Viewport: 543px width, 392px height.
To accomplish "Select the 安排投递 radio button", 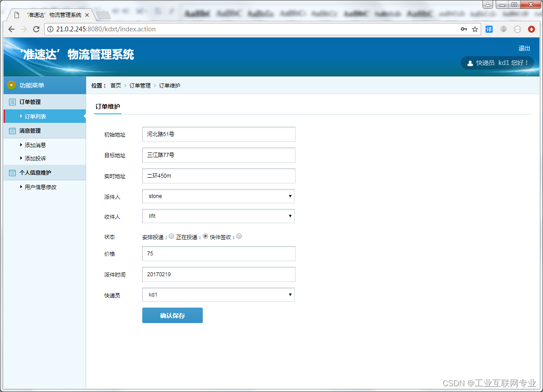I will [x=171, y=236].
